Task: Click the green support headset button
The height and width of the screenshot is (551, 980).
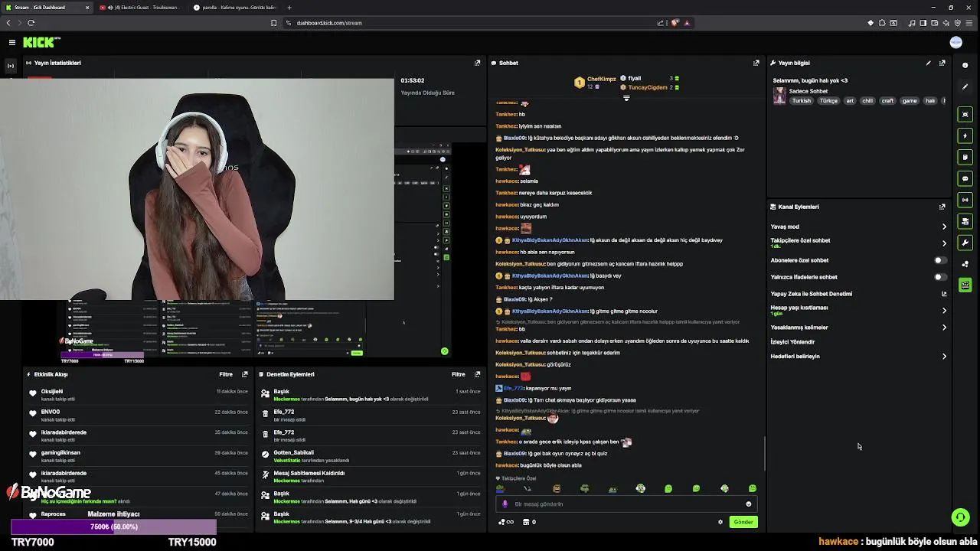Action: coord(960,517)
